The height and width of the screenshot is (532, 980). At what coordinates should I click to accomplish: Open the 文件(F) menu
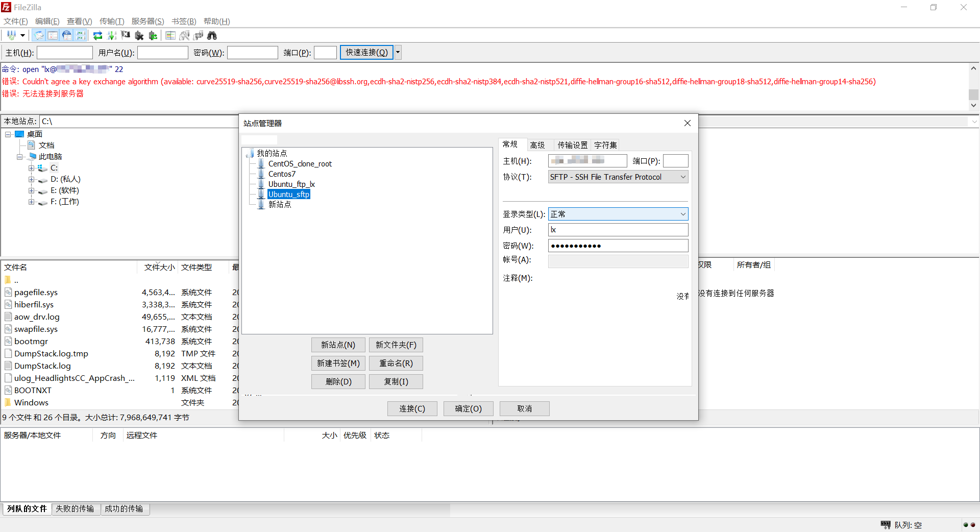(x=16, y=21)
